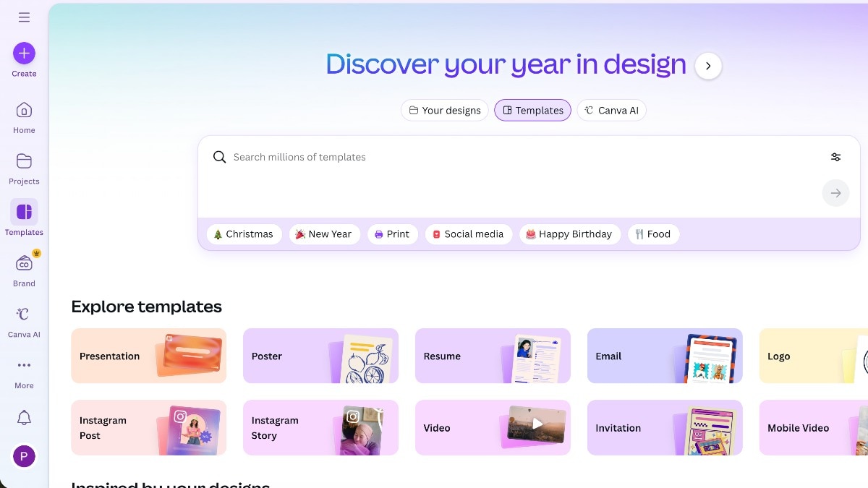The image size is (868, 488).
Task: Click the search submit arrow button
Action: 835,192
